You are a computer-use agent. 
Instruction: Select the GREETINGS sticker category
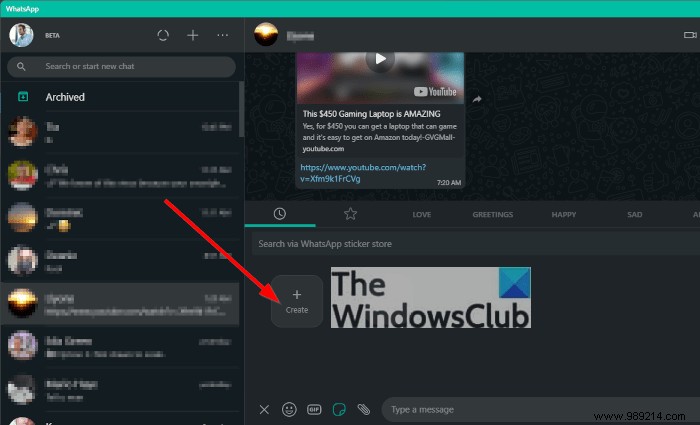click(x=492, y=215)
